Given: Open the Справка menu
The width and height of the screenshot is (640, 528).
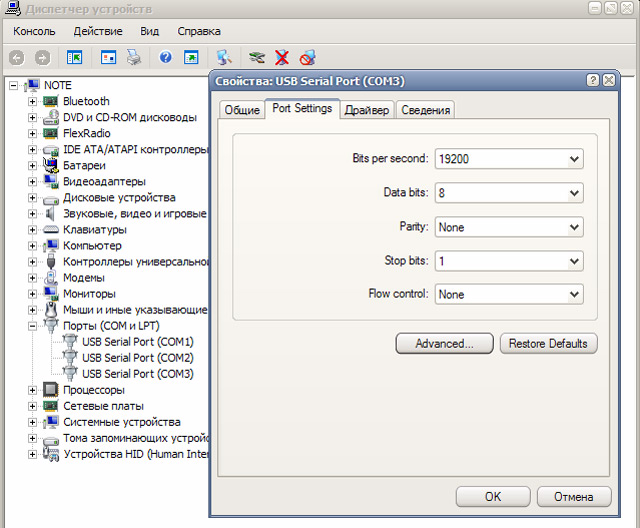Looking at the screenshot, I should coord(199,31).
